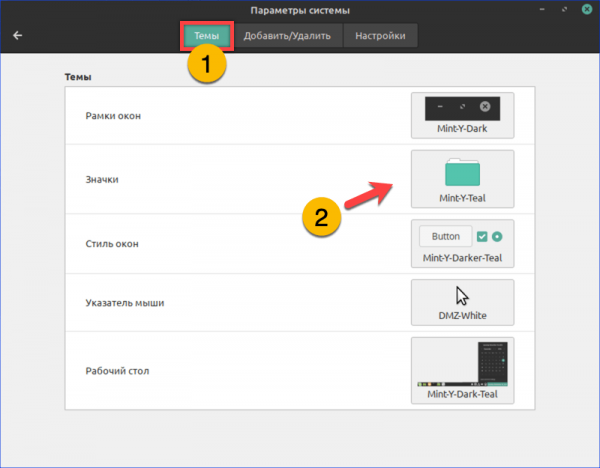Open desktop theme selector Mint-Y-Dark-Teal
600x468 pixels.
click(x=462, y=370)
